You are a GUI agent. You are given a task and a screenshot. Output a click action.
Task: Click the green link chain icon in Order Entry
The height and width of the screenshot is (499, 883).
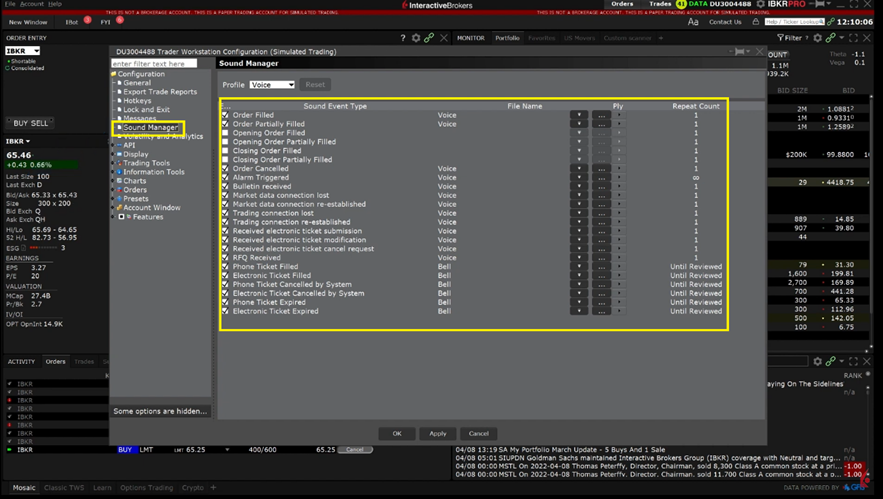(x=430, y=38)
